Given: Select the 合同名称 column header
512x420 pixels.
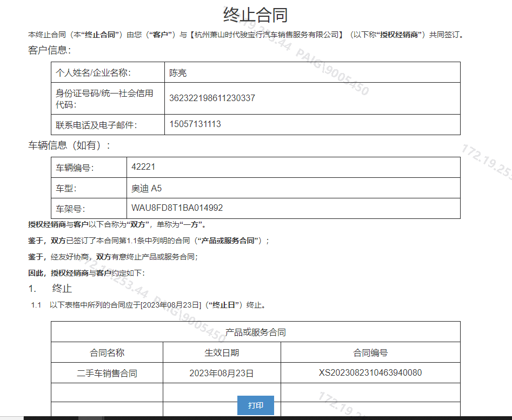Looking at the screenshot, I should pyautogui.click(x=107, y=352).
